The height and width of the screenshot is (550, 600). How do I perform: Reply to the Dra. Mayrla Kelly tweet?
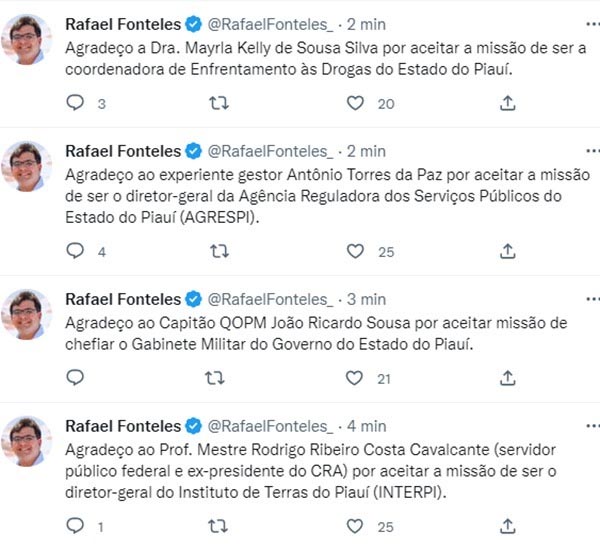click(75, 103)
